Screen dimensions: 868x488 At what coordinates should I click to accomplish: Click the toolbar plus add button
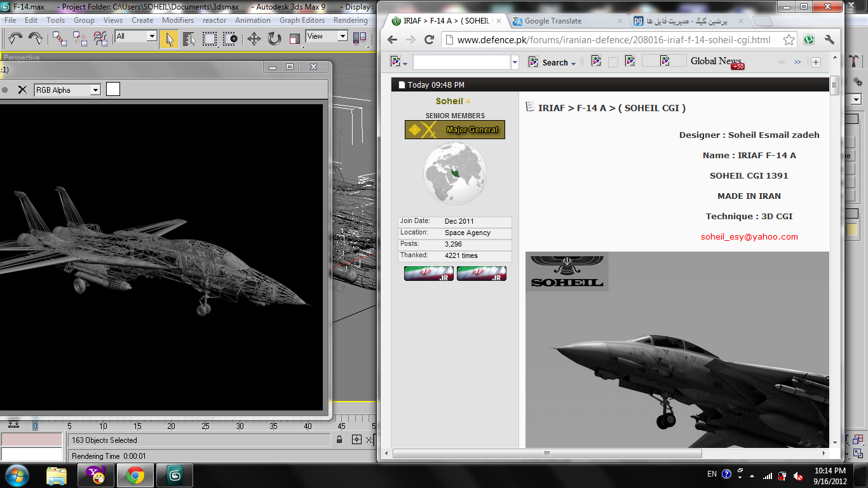point(816,62)
